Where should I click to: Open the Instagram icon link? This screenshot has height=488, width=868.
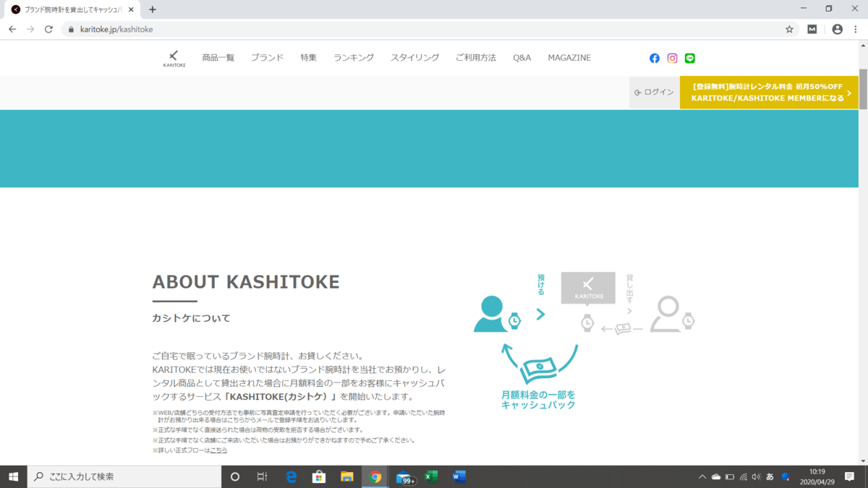point(672,58)
